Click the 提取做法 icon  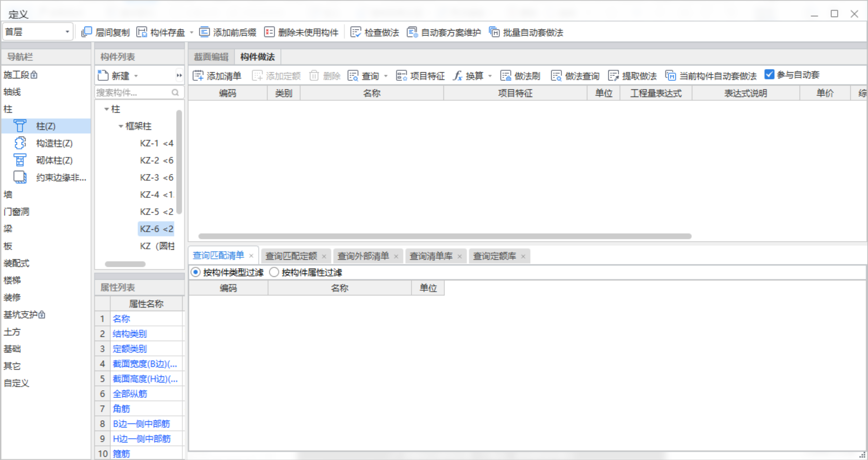[613, 76]
